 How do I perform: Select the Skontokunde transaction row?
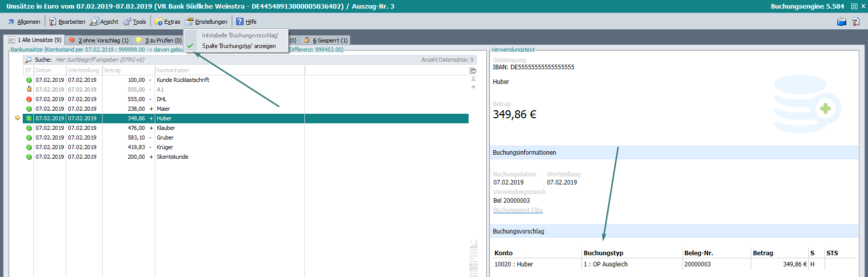click(172, 157)
